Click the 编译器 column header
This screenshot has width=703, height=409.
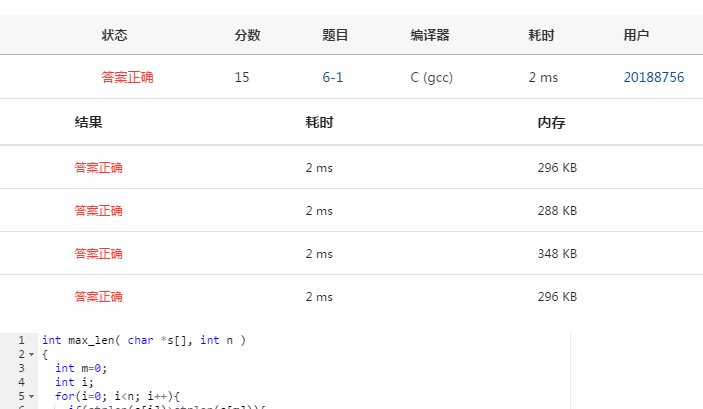point(430,35)
